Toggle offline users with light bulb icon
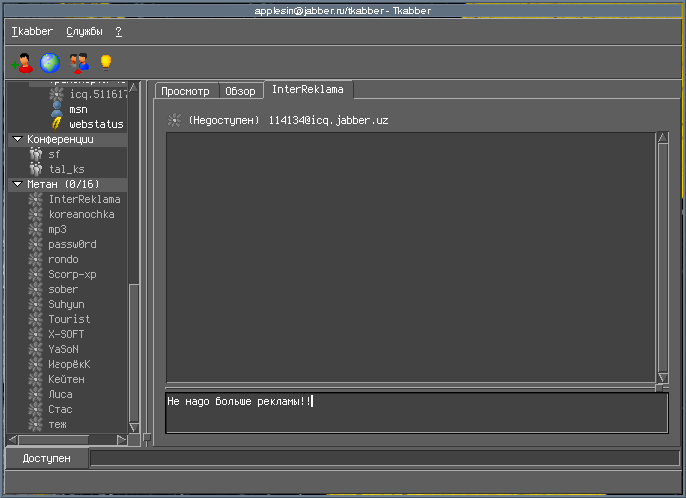The height and width of the screenshot is (498, 686). [x=105, y=63]
